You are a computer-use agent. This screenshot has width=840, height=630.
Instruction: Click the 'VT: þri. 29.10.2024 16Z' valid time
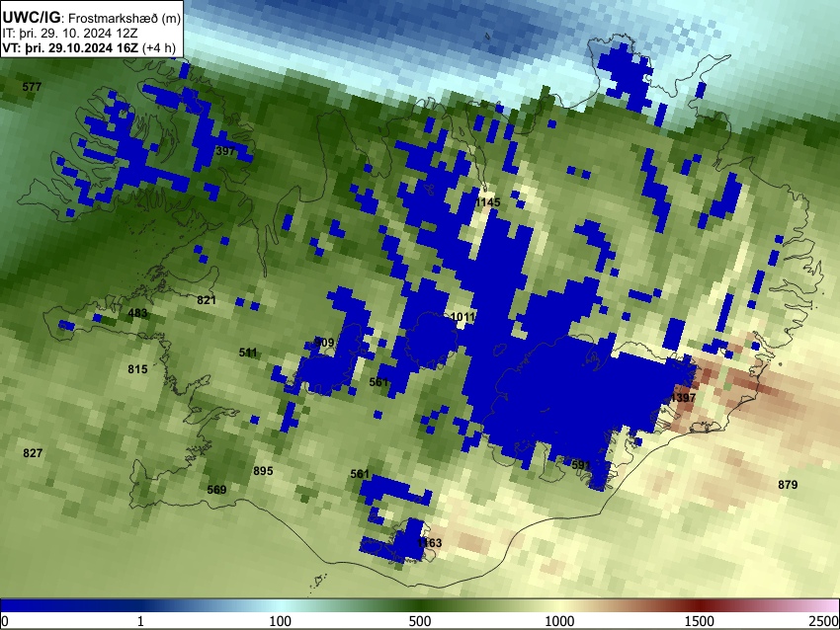pyautogui.click(x=70, y=48)
